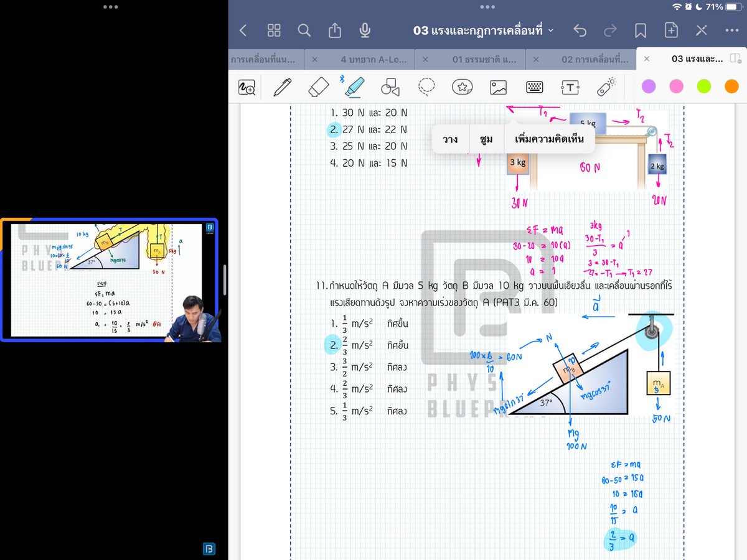The image size is (747, 560).
Task: Pick the green color swatch
Action: click(x=704, y=86)
